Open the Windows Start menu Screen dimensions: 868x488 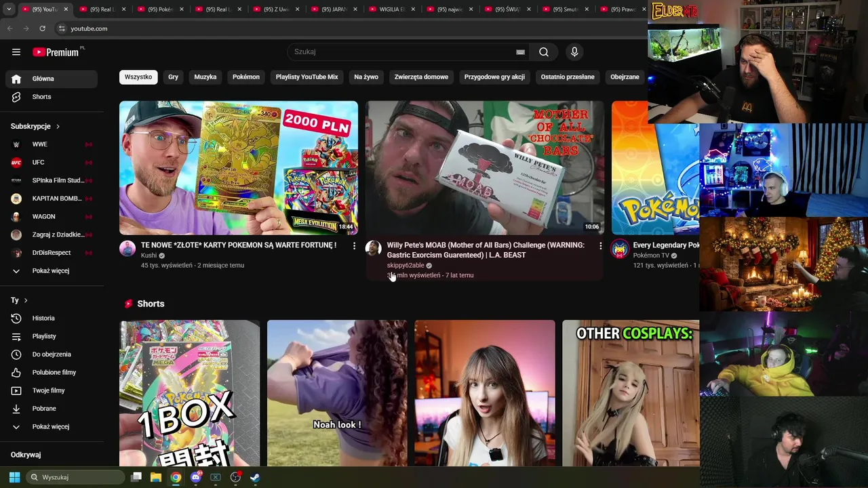point(14,477)
